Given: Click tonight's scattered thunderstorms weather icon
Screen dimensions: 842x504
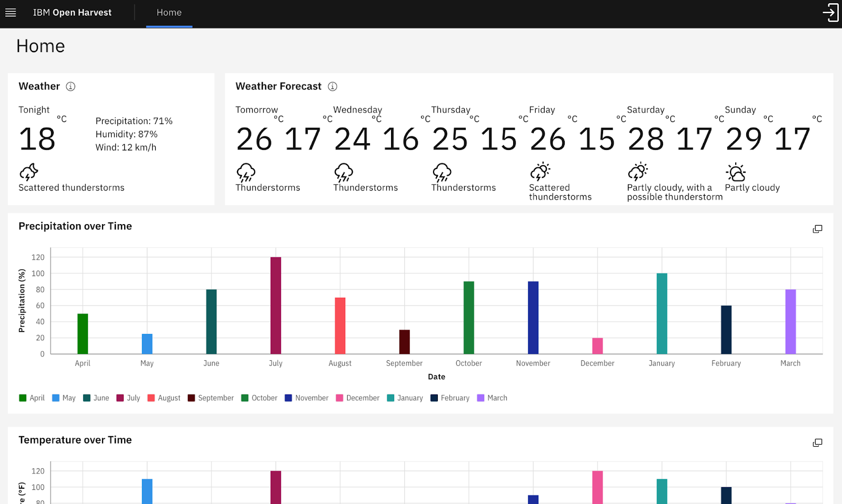Looking at the screenshot, I should click(29, 172).
